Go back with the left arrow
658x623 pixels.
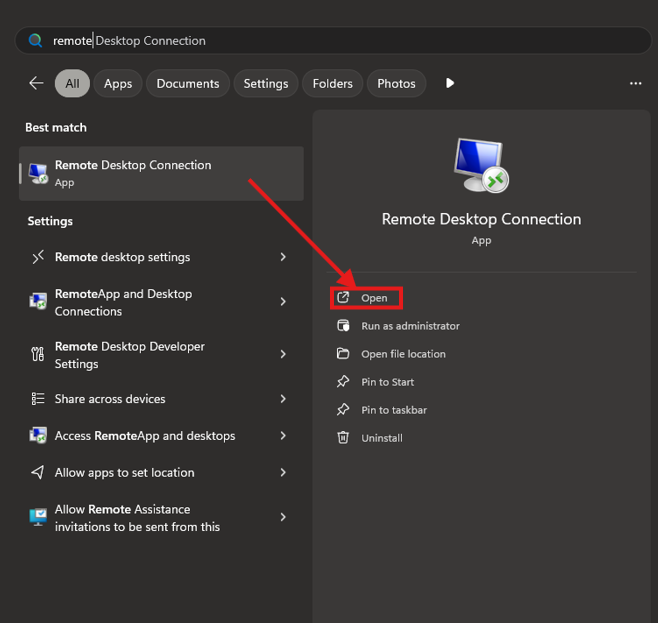click(x=37, y=83)
